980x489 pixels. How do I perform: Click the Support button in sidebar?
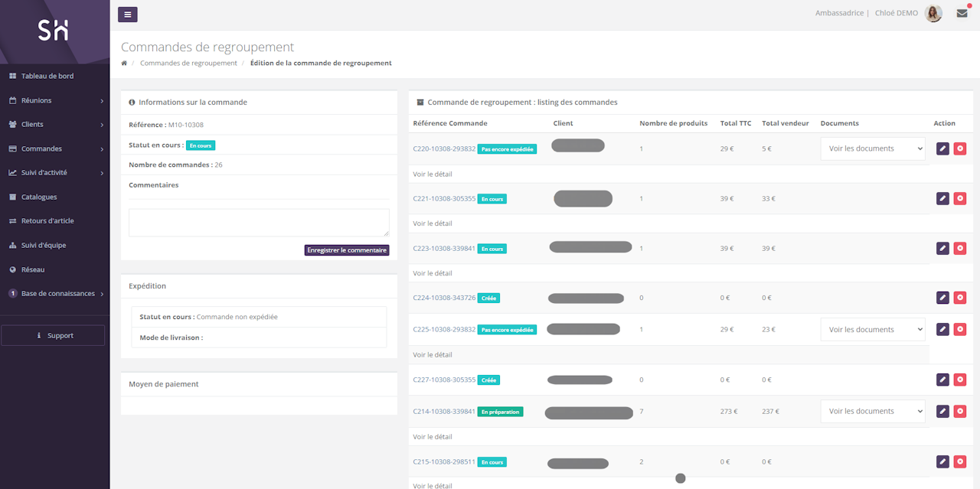53,335
